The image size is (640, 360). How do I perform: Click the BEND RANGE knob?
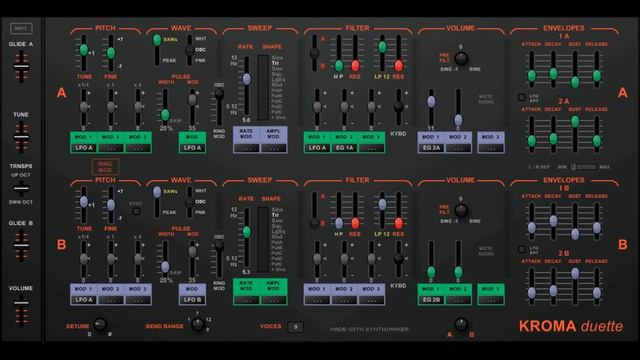click(x=198, y=324)
